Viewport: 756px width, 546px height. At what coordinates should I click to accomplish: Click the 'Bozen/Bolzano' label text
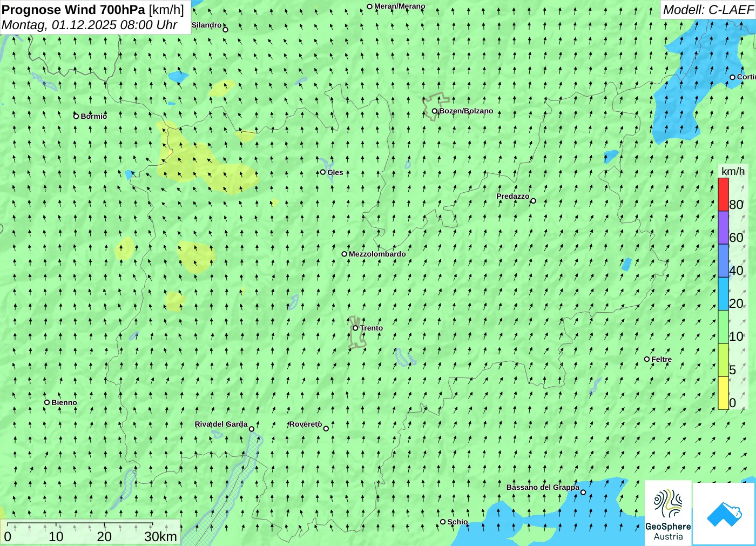[x=466, y=111]
